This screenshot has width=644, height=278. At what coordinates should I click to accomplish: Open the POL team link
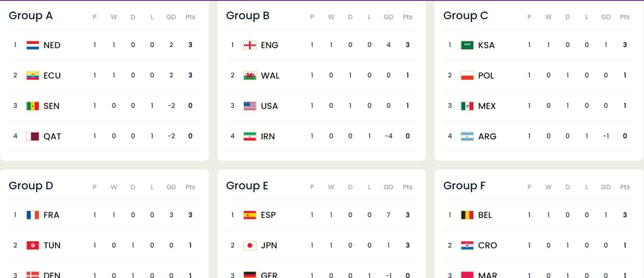[x=486, y=76]
